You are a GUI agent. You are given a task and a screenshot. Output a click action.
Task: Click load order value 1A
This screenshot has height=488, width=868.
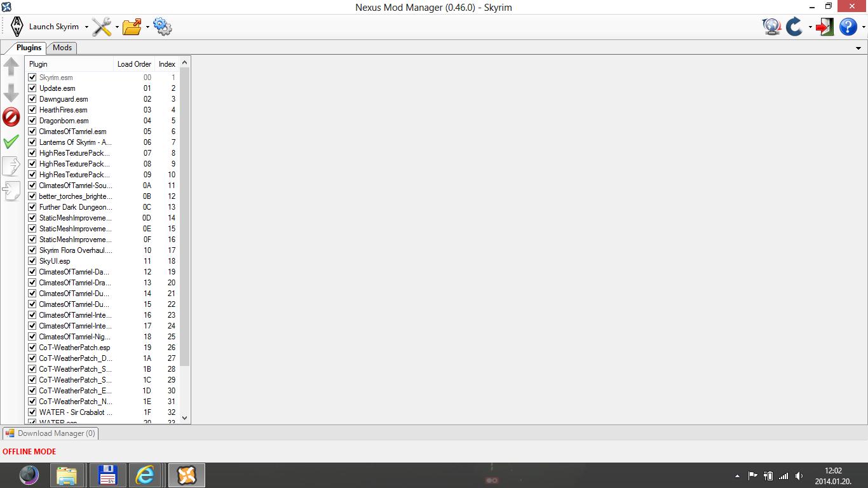[147, 358]
